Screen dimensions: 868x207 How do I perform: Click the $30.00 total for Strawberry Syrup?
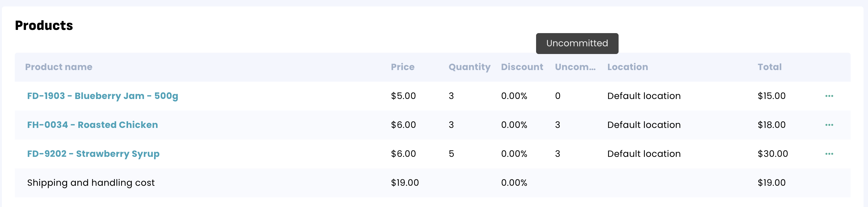click(772, 154)
